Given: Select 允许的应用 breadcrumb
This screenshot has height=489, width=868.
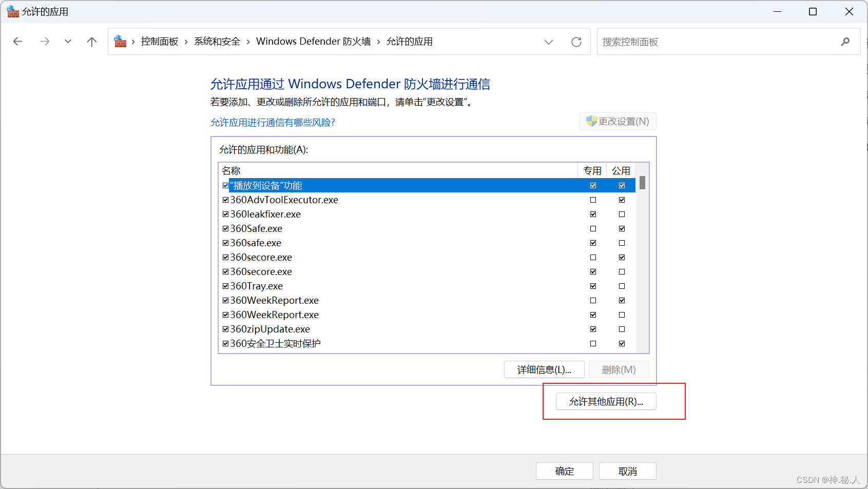Looking at the screenshot, I should pyautogui.click(x=410, y=42).
